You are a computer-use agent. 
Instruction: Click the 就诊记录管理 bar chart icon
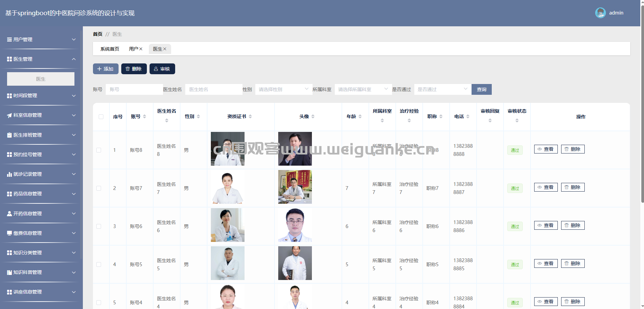9,174
